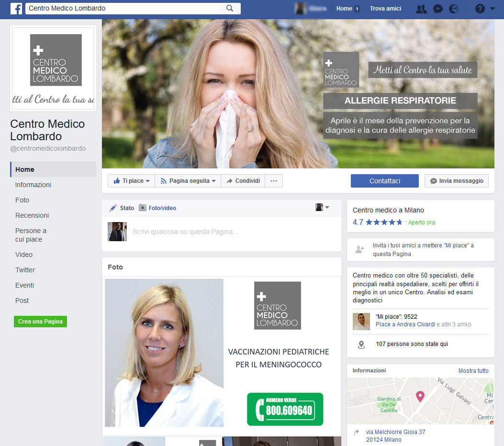Viewport: 504px width, 446px height.
Task: Click the Centro medico a Milano heading
Action: click(x=388, y=210)
